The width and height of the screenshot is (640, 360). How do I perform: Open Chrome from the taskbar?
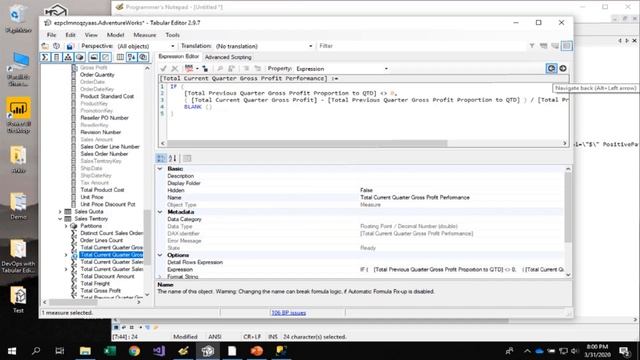[134, 351]
